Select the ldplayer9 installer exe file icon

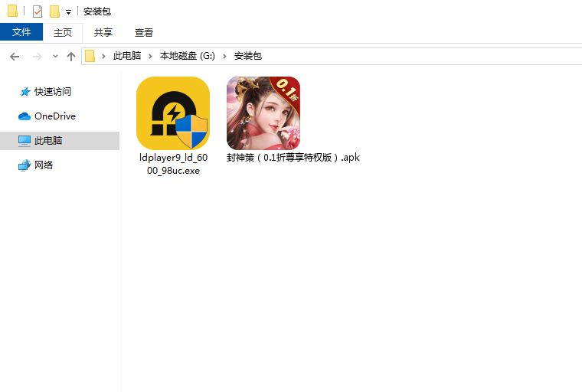172,113
